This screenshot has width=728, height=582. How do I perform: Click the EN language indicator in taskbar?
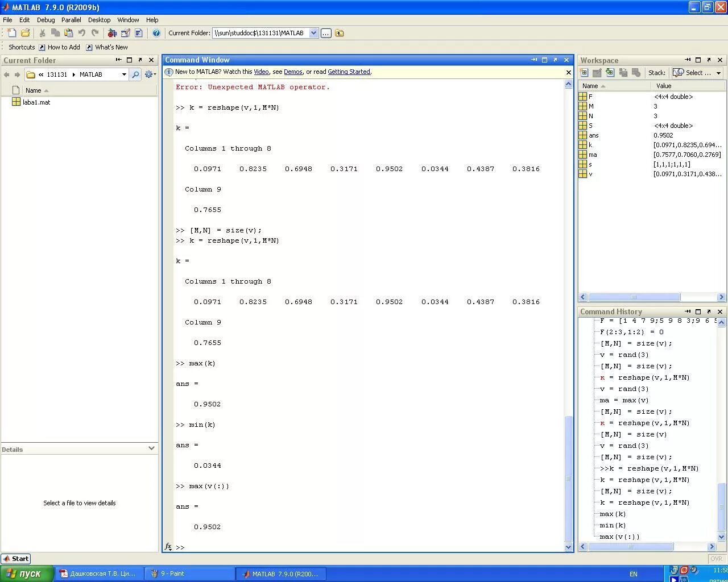(x=634, y=574)
